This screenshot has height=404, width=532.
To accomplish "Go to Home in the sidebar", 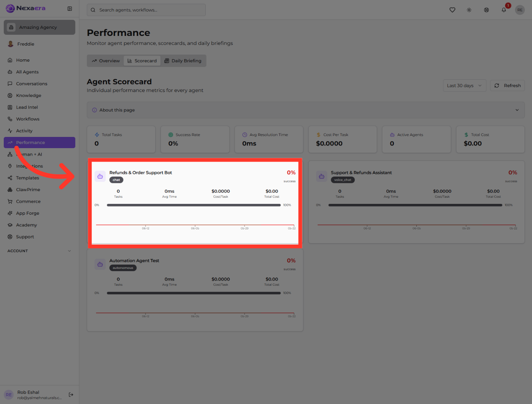I will pyautogui.click(x=39, y=60).
